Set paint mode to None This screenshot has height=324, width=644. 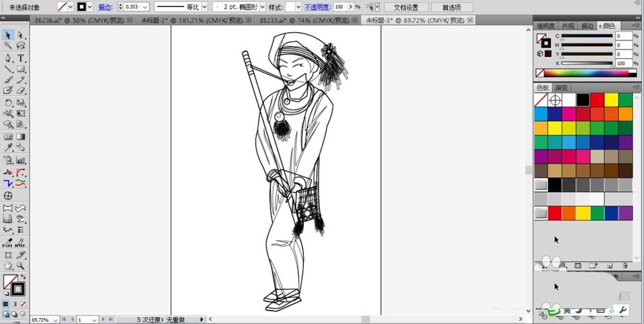[x=23, y=304]
